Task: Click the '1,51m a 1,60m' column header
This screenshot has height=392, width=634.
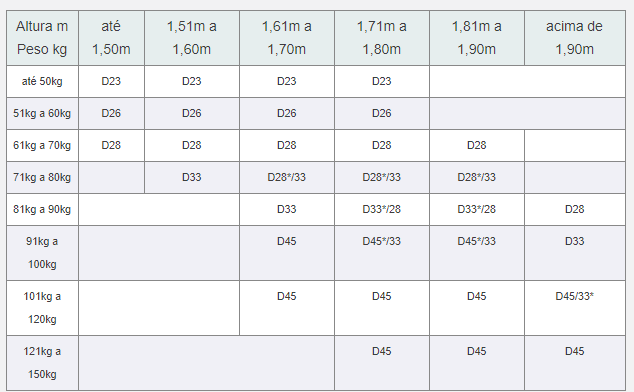Action: pos(192,38)
